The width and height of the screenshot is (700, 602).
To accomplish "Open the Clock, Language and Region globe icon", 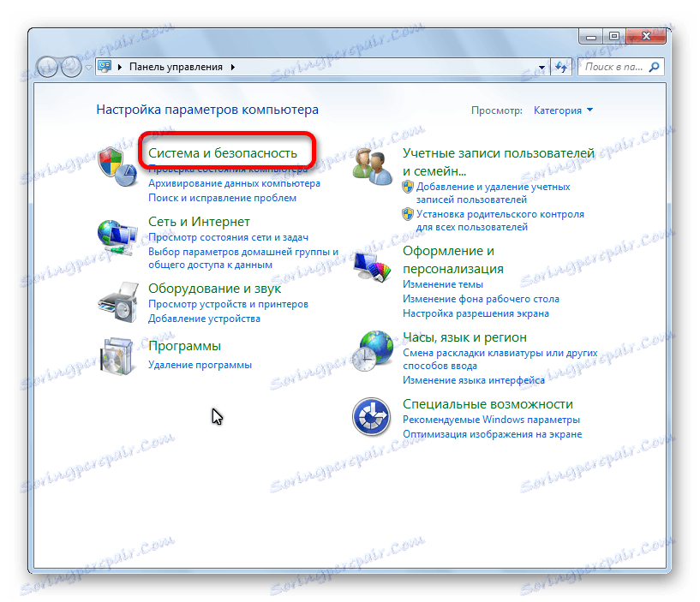I will coord(372,351).
